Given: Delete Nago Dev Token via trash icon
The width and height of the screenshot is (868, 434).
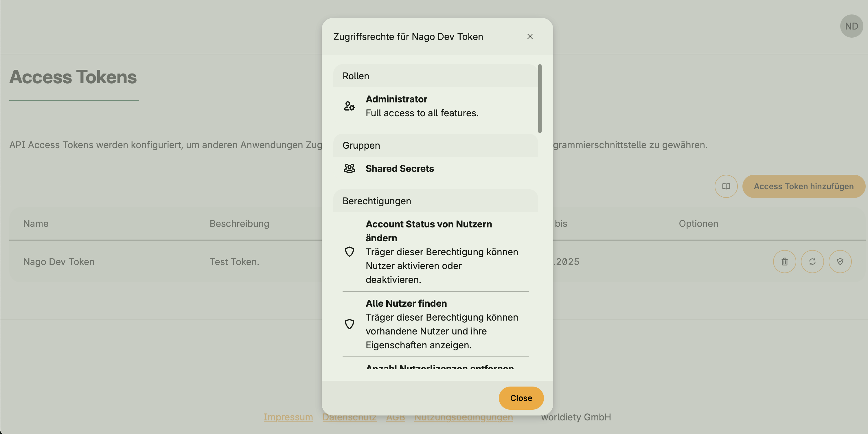Looking at the screenshot, I should coord(784,262).
